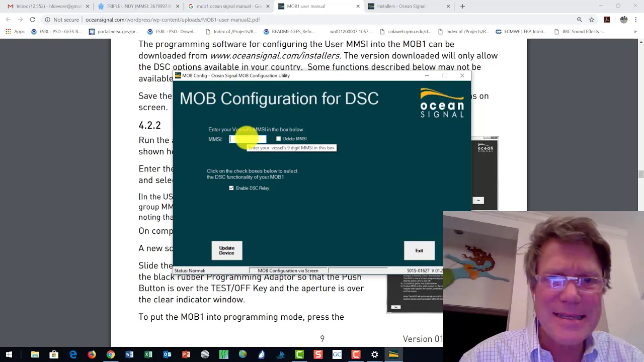The image size is (644, 362).
Task: Close the Inbox Gmail tab
Action: point(88,6)
